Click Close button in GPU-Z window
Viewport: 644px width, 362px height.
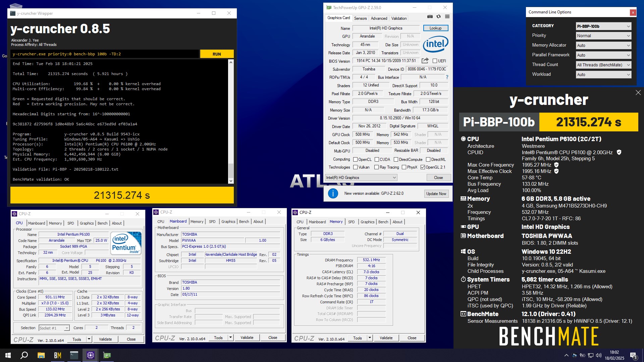438,178
